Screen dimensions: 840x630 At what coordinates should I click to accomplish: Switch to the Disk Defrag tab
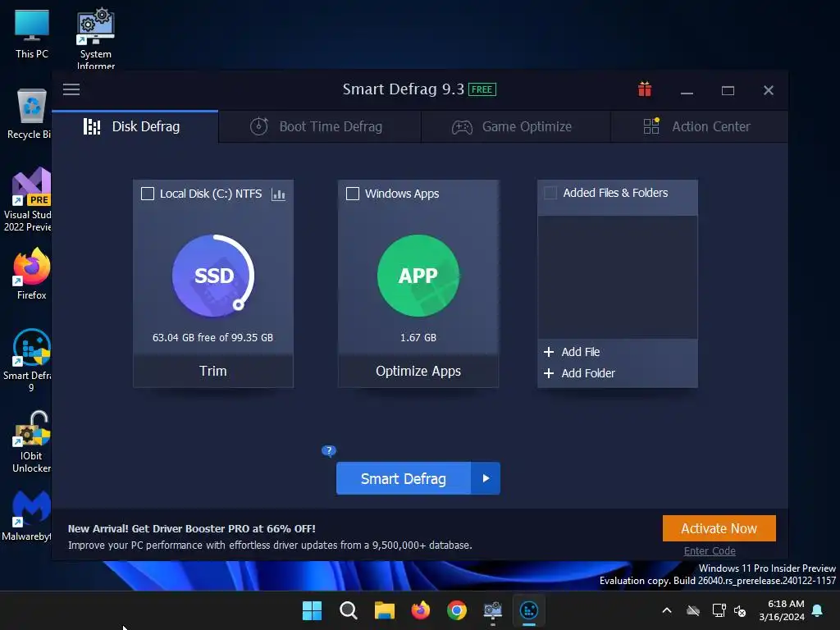[135, 127]
